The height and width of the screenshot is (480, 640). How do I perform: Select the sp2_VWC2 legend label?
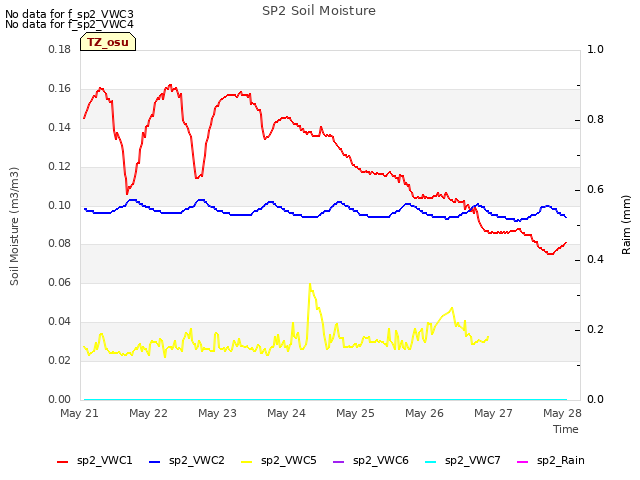[197, 461]
